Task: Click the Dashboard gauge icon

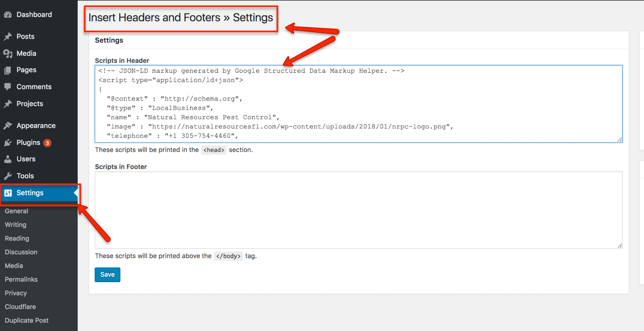Action: click(8, 15)
